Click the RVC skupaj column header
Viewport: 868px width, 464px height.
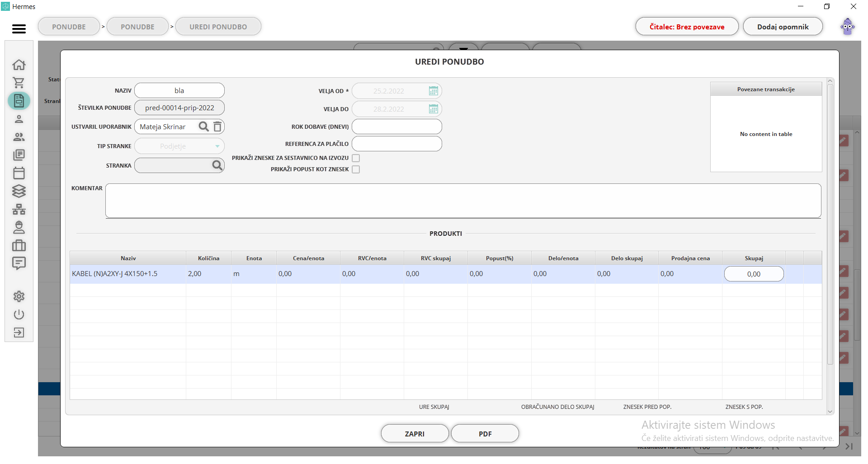(436, 258)
